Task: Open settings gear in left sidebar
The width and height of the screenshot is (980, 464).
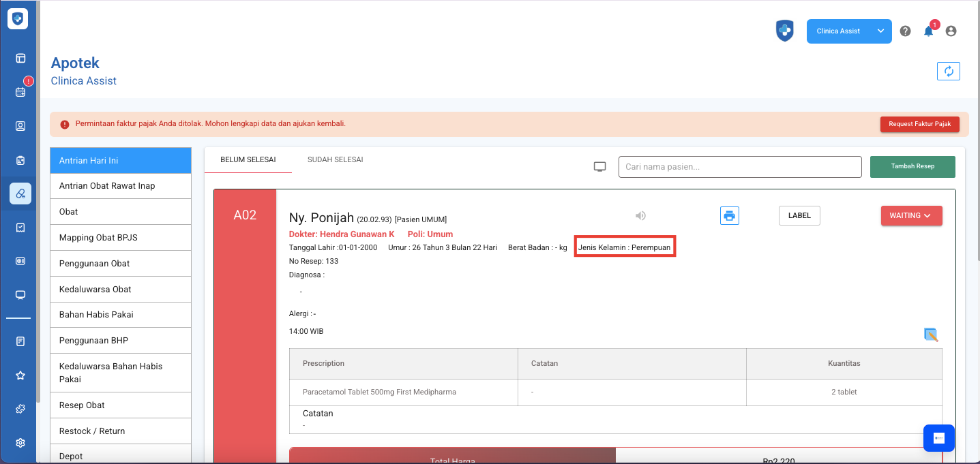Action: coord(20,443)
